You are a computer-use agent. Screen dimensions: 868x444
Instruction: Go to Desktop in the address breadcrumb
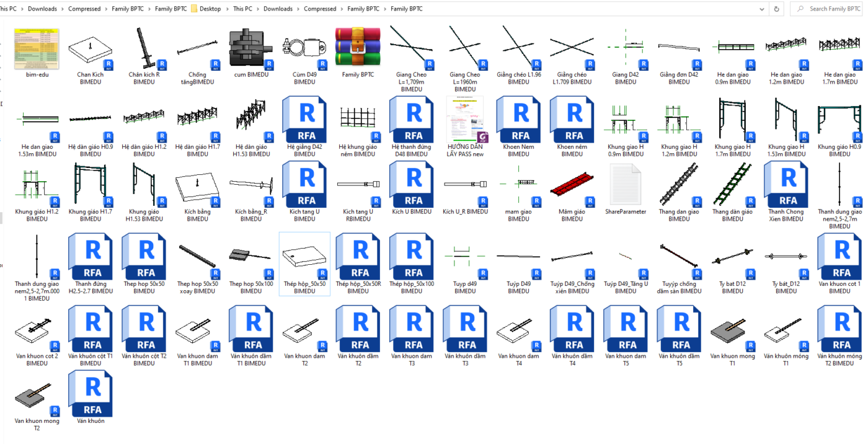(x=210, y=9)
